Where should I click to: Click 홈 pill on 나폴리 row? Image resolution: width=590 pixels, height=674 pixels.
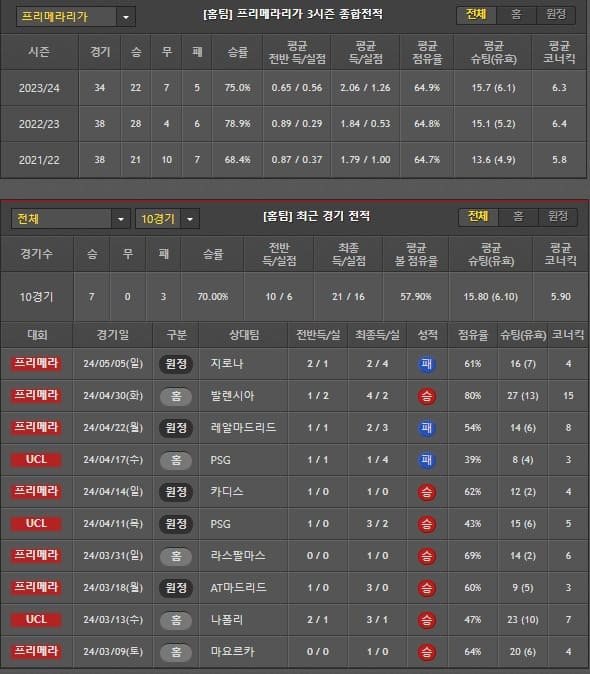click(x=176, y=620)
